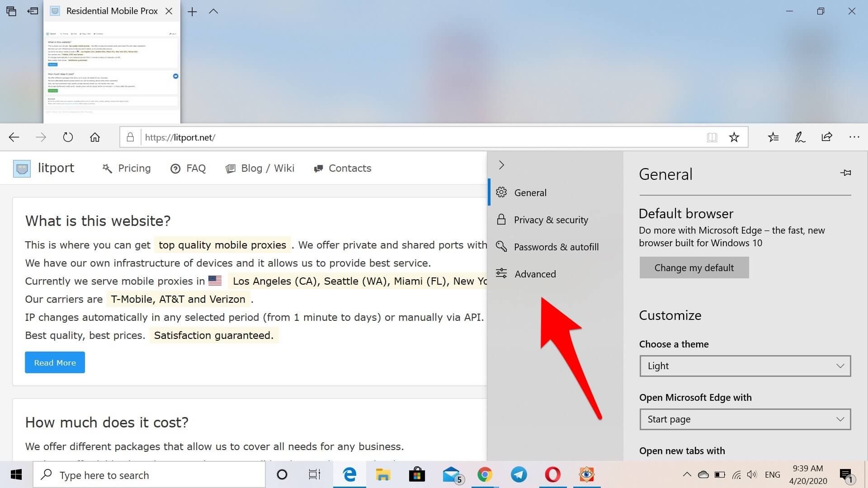The height and width of the screenshot is (488, 868).
Task: Open Advanced settings section
Action: point(555,274)
